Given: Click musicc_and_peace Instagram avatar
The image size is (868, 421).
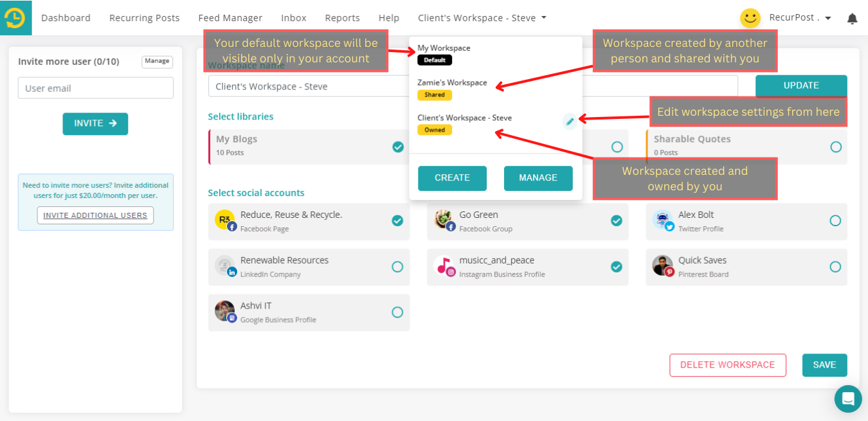Looking at the screenshot, I should pyautogui.click(x=444, y=265).
